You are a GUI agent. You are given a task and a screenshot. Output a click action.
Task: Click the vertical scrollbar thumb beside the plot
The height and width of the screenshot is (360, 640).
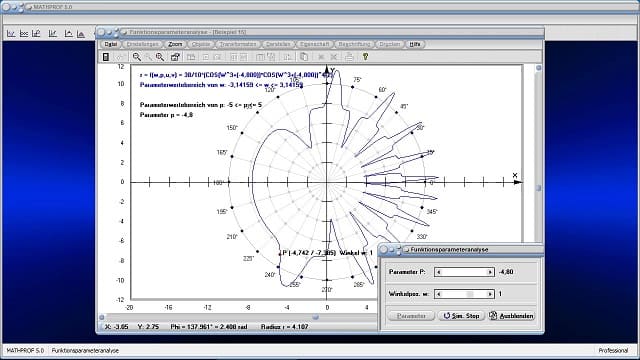[539, 188]
